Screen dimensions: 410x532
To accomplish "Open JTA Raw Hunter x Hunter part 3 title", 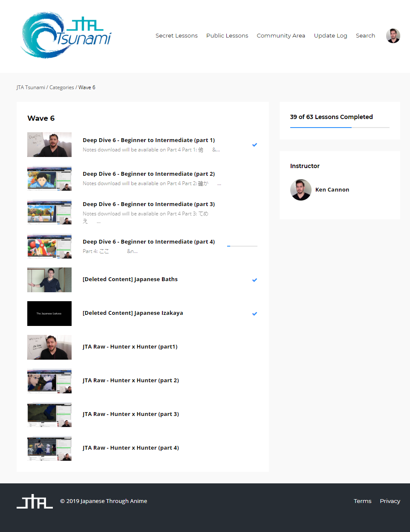I will (131, 414).
